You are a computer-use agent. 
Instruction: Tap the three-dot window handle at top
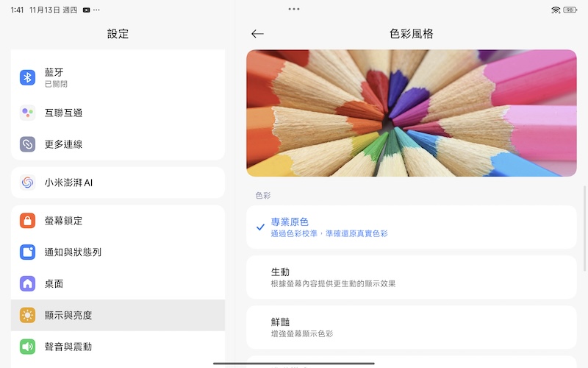click(294, 9)
